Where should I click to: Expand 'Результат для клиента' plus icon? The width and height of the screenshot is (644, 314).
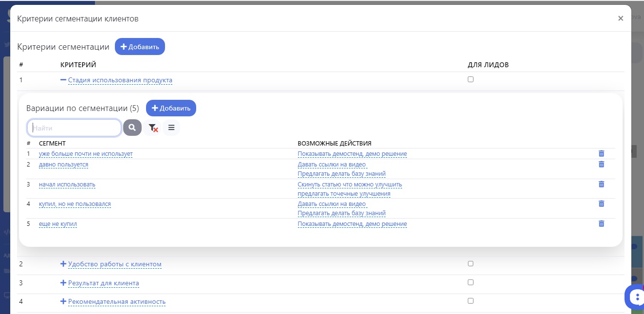point(63,283)
